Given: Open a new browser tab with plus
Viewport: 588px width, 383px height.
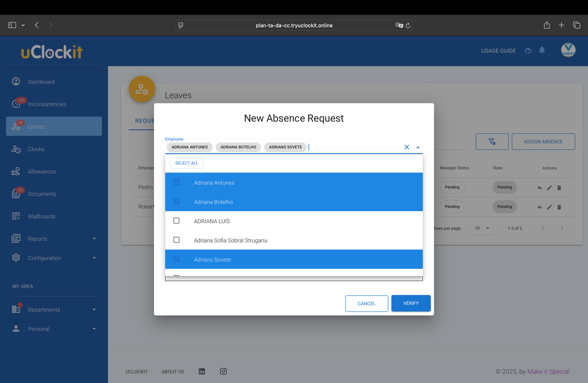Looking at the screenshot, I should (561, 25).
